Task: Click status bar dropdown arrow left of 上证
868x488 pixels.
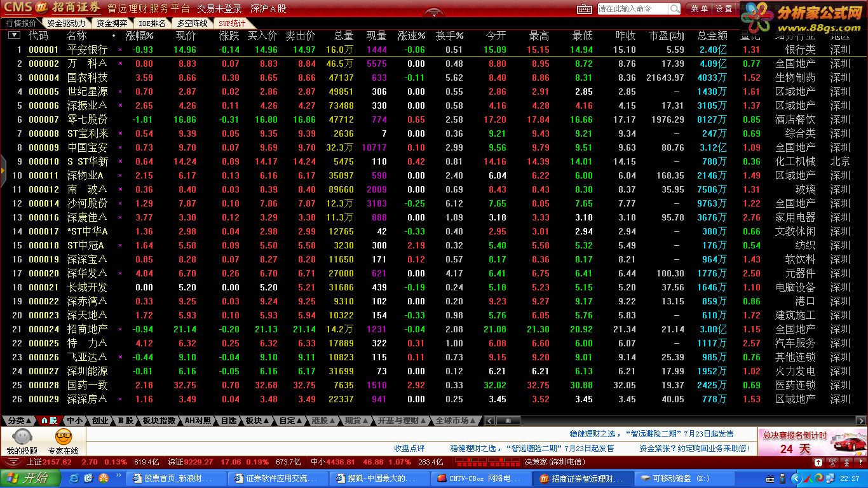Action: click(12, 462)
